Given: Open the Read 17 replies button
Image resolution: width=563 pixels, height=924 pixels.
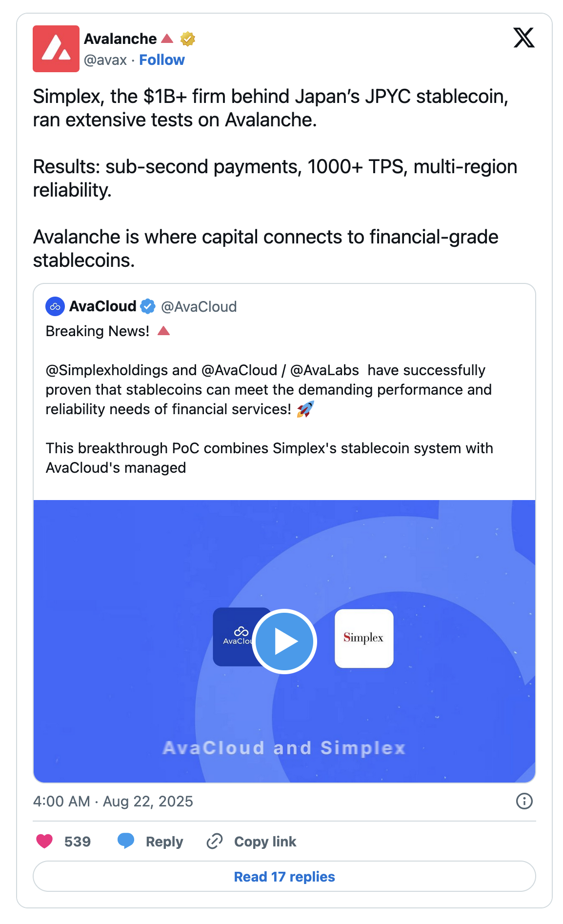Looking at the screenshot, I should coord(284,876).
